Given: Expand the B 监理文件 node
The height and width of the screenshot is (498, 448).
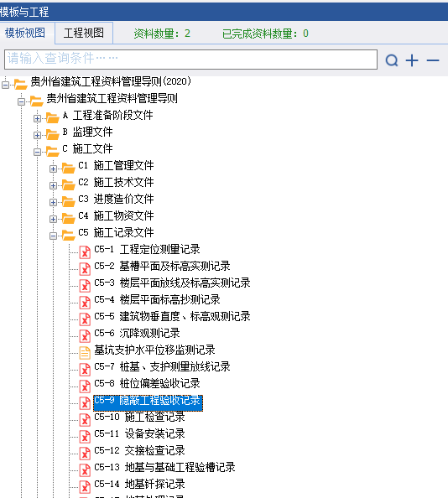Looking at the screenshot, I should point(37,135).
